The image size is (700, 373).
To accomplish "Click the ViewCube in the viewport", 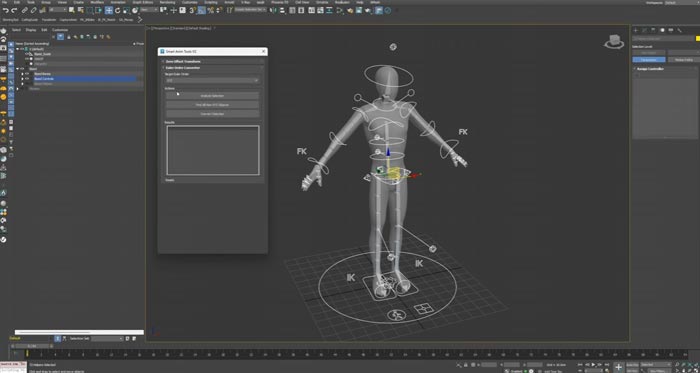I will [615, 41].
